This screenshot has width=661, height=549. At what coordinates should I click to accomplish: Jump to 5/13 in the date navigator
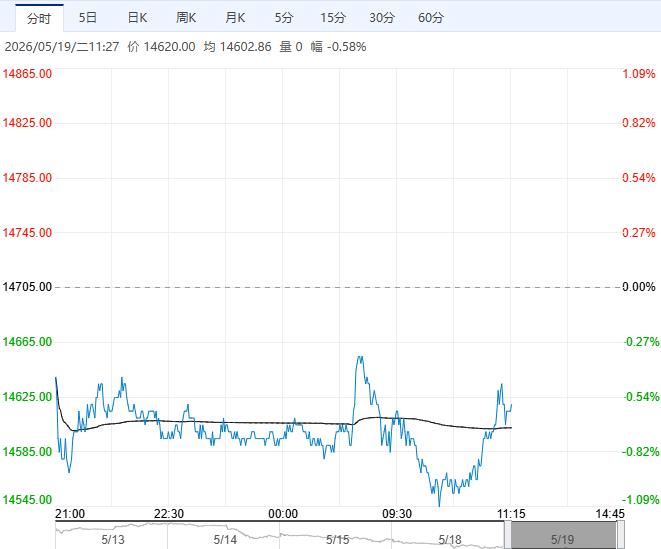[x=113, y=540]
